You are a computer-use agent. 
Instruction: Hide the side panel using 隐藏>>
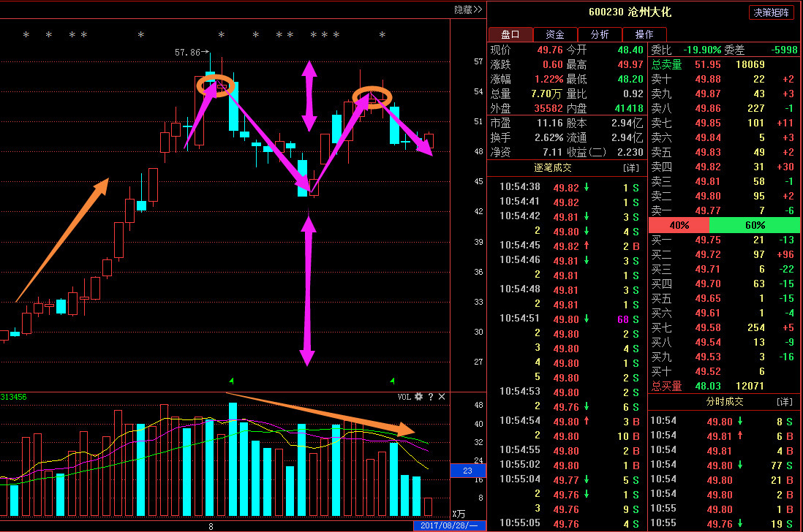click(468, 9)
